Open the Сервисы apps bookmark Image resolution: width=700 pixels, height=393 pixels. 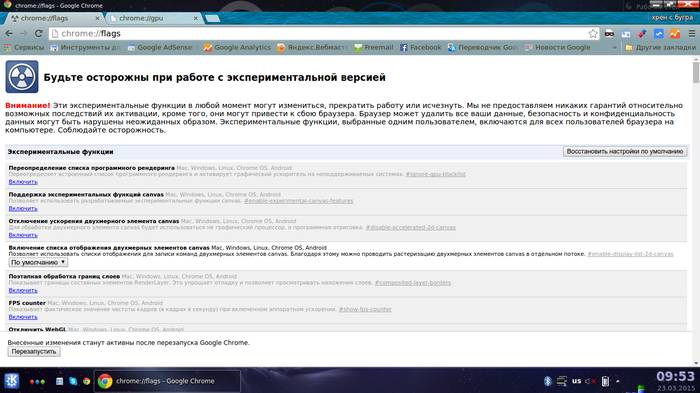click(24, 47)
